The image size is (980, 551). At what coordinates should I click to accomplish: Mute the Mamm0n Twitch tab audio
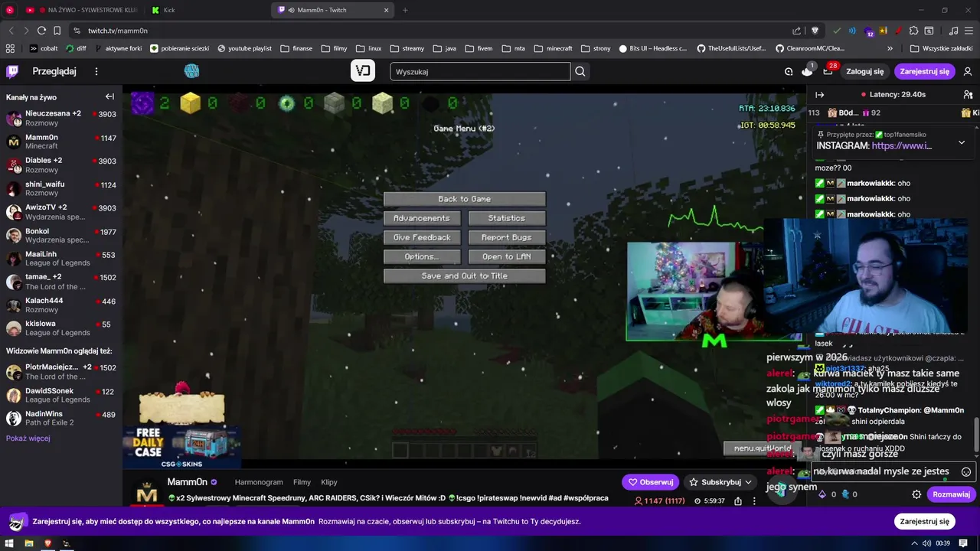click(x=291, y=10)
